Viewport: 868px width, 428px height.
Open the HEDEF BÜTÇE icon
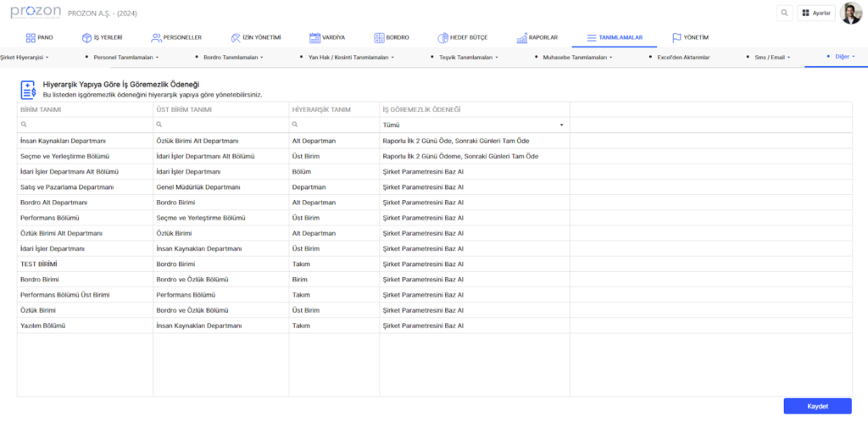pyautogui.click(x=443, y=38)
